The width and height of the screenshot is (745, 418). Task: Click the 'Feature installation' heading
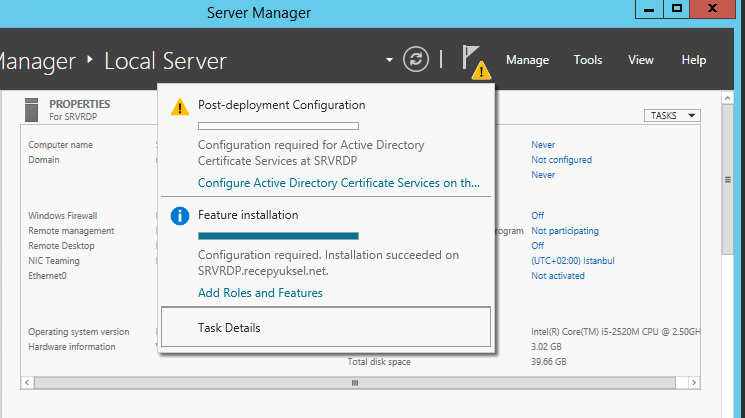[248, 215]
